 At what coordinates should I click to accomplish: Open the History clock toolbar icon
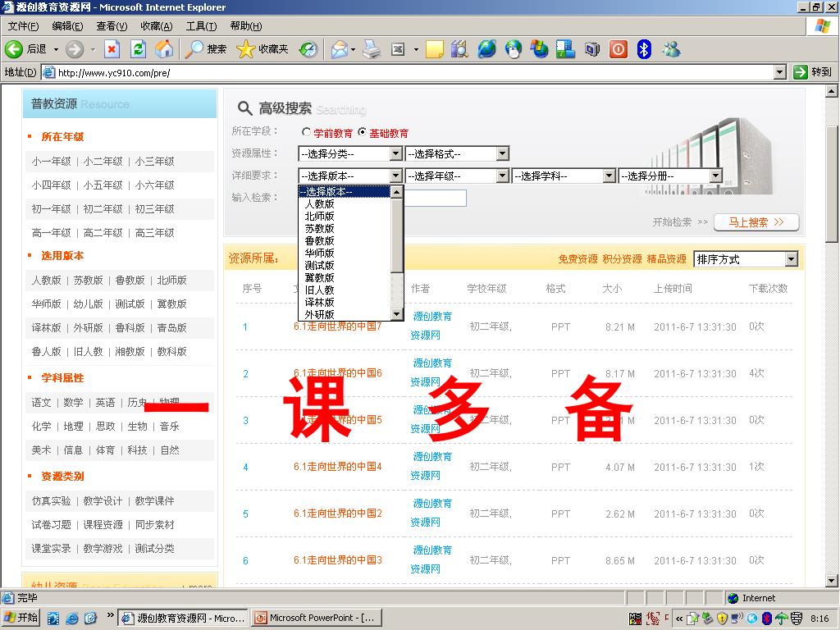[x=308, y=49]
